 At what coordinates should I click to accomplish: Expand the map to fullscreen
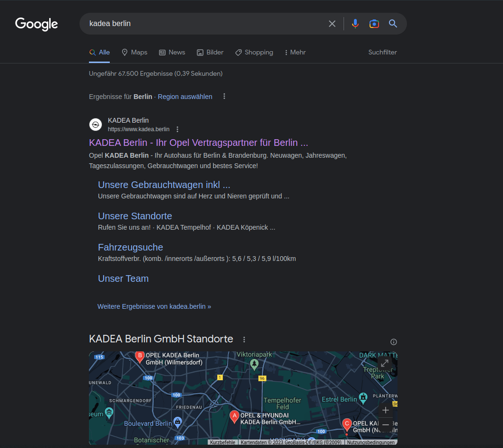pyautogui.click(x=385, y=363)
